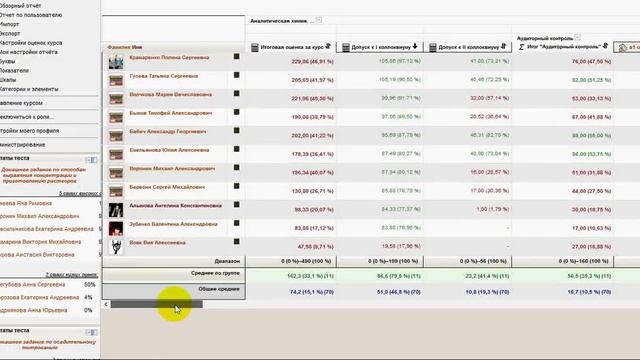Sort by Имя in name column header

(x=137, y=47)
